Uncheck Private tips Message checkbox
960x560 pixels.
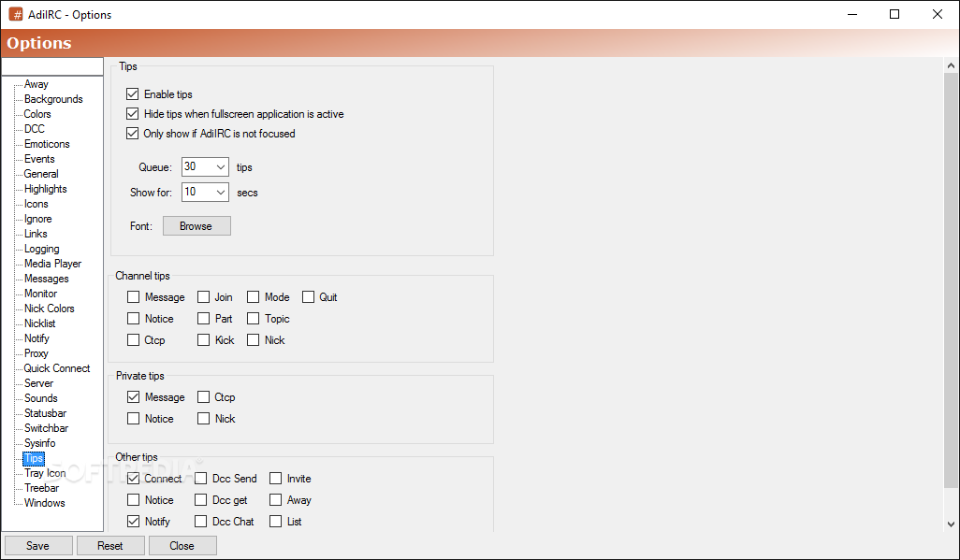point(134,397)
